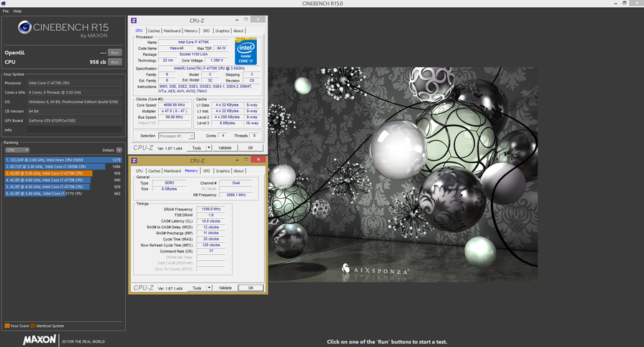Run the CPU benchmark test
Screen dimensions: 644x347
pyautogui.click(x=115, y=62)
